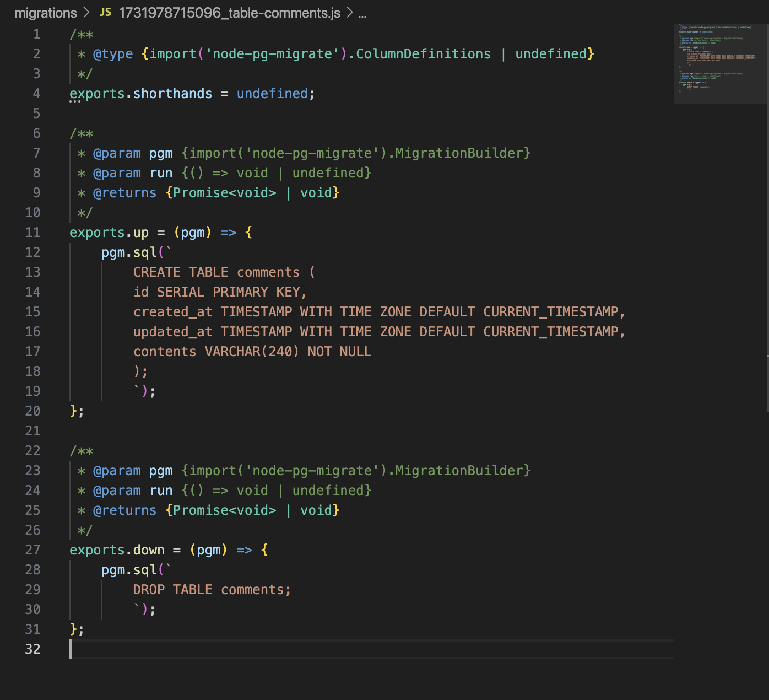Screen dimensions: 769x700
Task: Click '@param run' on line 24
Action: pyautogui.click(x=133, y=491)
